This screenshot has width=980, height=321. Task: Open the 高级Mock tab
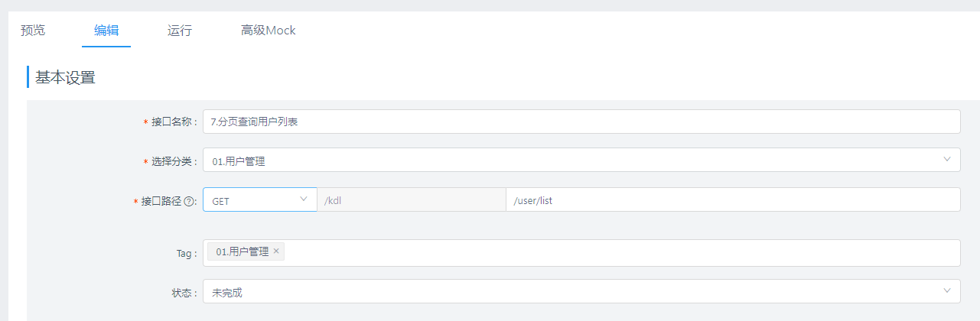(268, 31)
